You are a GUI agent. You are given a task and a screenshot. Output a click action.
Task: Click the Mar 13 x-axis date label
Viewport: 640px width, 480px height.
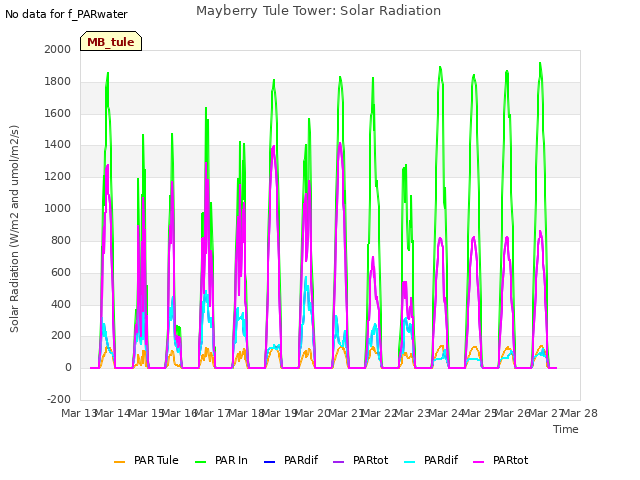coord(79,413)
